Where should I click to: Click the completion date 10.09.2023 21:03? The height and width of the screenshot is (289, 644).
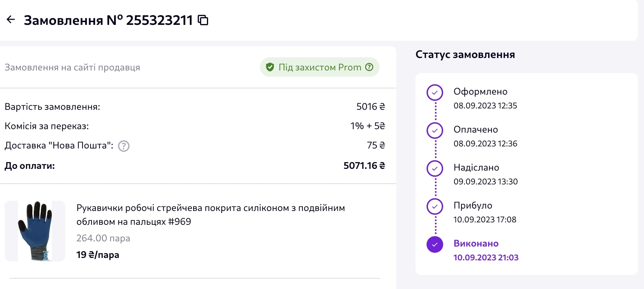click(x=486, y=258)
